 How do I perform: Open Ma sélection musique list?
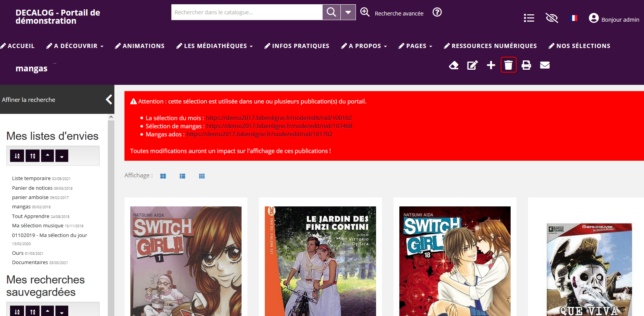click(x=38, y=225)
